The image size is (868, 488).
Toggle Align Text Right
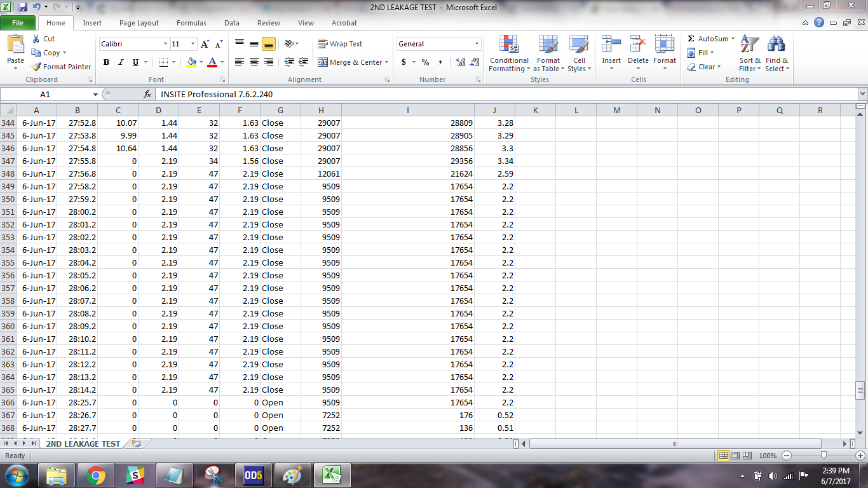pos(268,62)
